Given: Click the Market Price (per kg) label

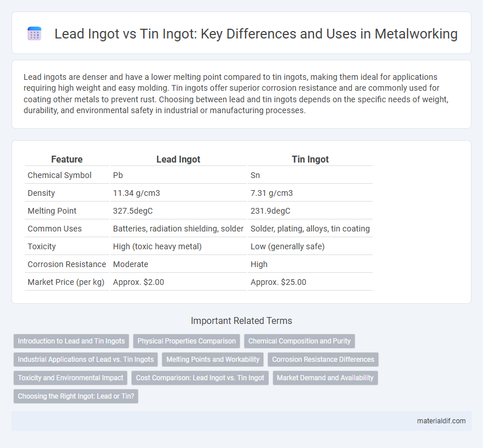Looking at the screenshot, I should click(66, 283).
